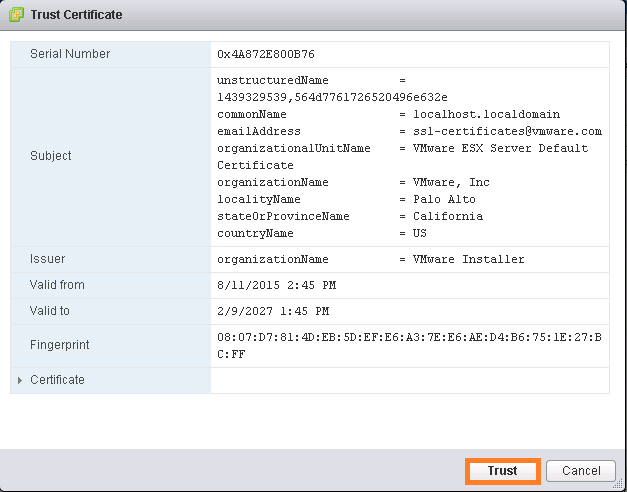Click the stateOrProvinceName California line

tap(350, 216)
